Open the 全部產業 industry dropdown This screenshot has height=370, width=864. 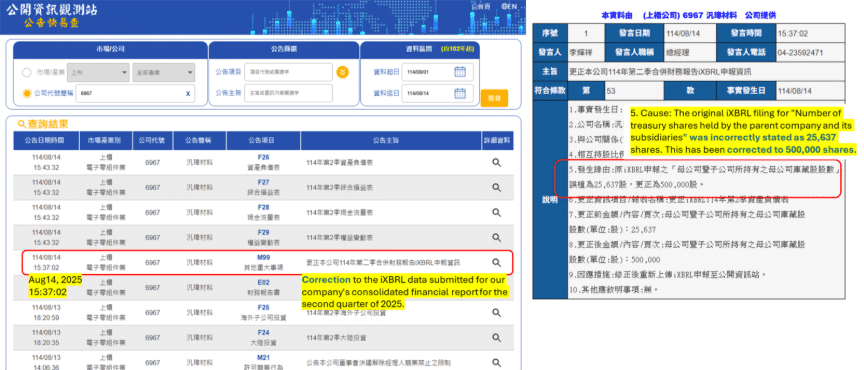point(164,72)
